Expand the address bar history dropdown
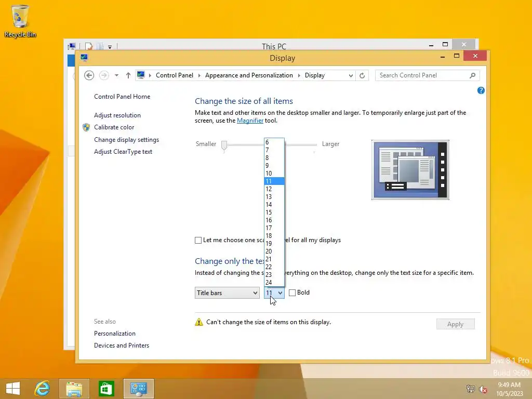The height and width of the screenshot is (399, 532). click(x=351, y=75)
